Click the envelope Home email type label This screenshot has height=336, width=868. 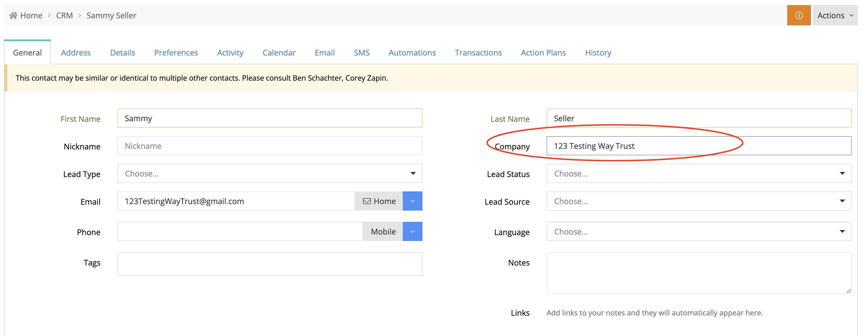(x=379, y=201)
